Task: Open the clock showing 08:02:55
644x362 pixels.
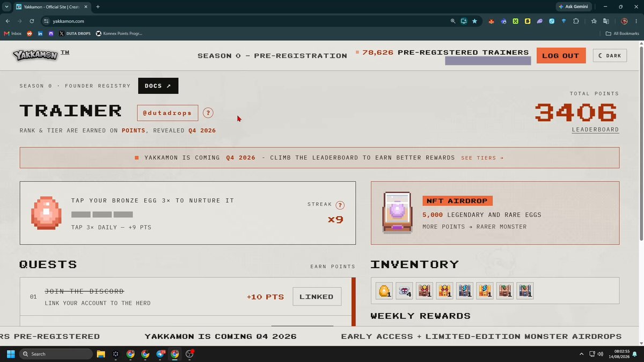Action: click(618, 354)
